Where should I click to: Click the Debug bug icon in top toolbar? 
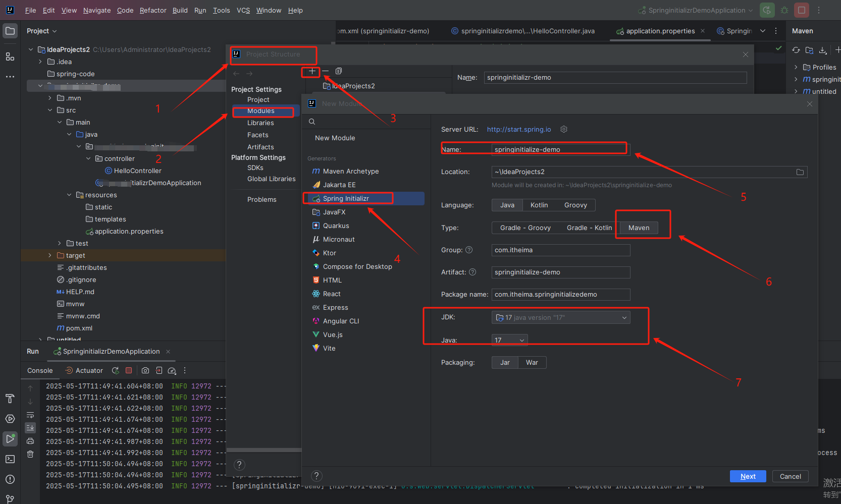(x=784, y=10)
